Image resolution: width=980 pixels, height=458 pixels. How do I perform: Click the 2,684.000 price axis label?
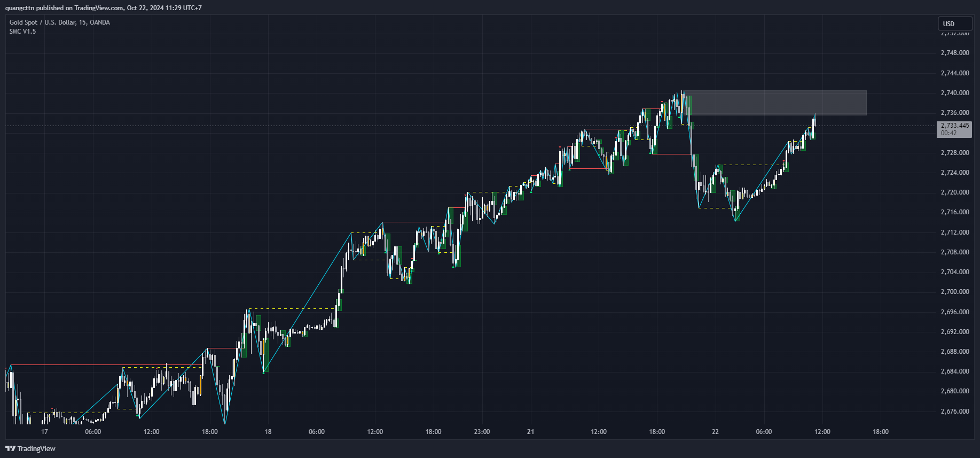click(955, 371)
